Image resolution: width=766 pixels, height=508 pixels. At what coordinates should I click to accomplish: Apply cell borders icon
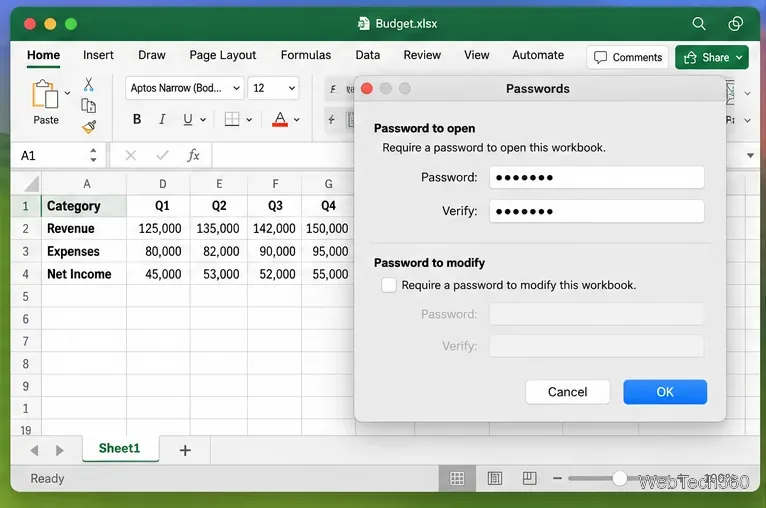coord(232,119)
